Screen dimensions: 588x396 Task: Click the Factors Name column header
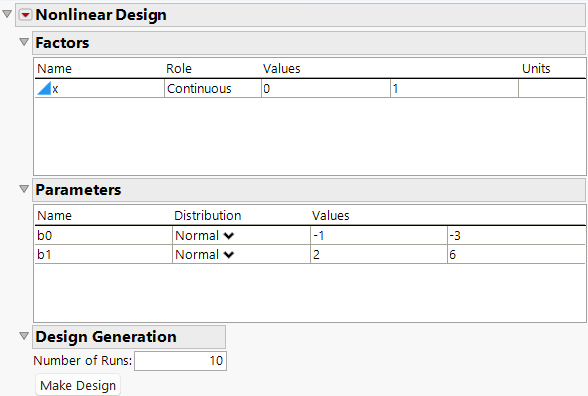pos(54,69)
